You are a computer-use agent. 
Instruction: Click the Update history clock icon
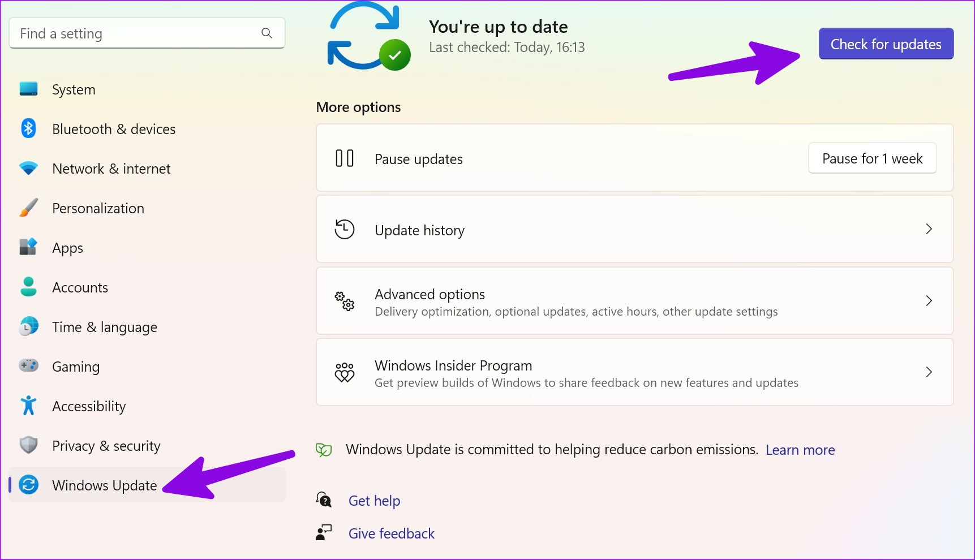pos(343,229)
